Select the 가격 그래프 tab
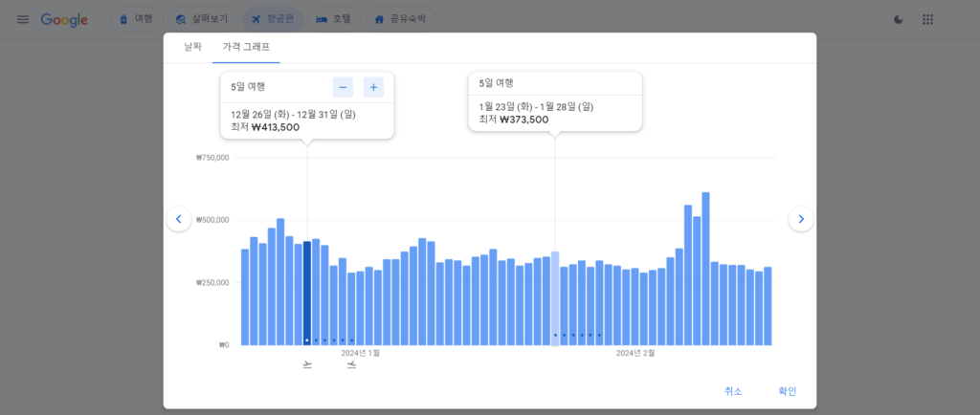The width and height of the screenshot is (980, 415). tap(246, 47)
